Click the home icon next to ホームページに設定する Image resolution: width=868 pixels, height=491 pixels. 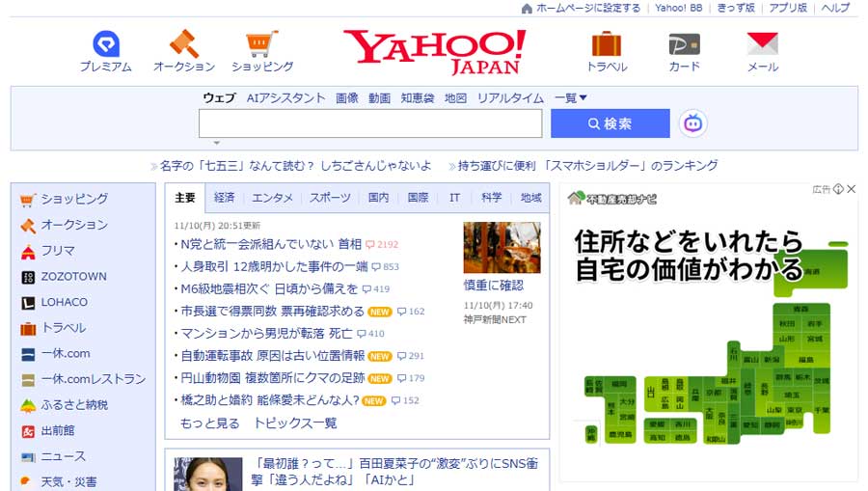tap(527, 9)
